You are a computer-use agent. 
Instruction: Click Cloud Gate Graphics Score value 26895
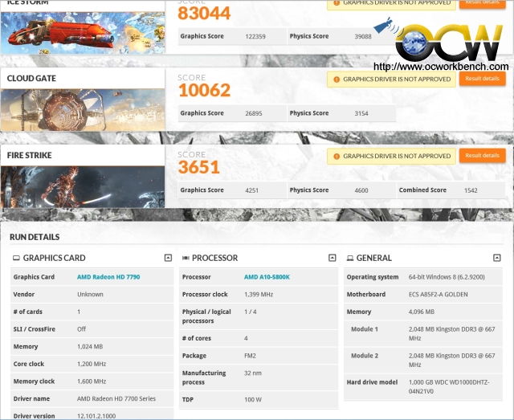click(254, 113)
